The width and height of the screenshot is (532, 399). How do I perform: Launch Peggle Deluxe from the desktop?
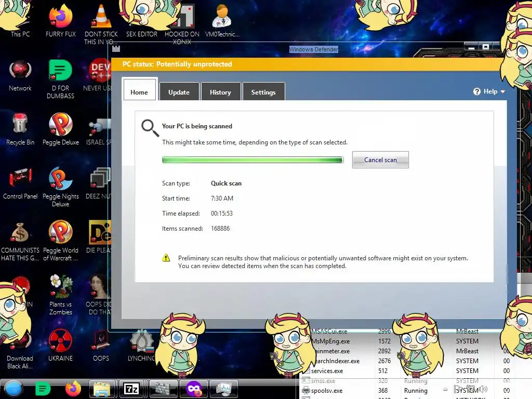tap(61, 129)
